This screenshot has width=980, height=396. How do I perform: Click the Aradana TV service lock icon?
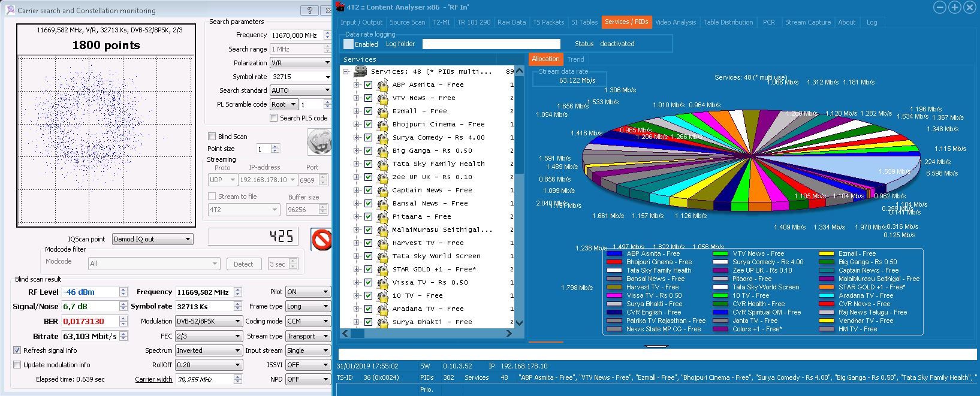coord(382,309)
